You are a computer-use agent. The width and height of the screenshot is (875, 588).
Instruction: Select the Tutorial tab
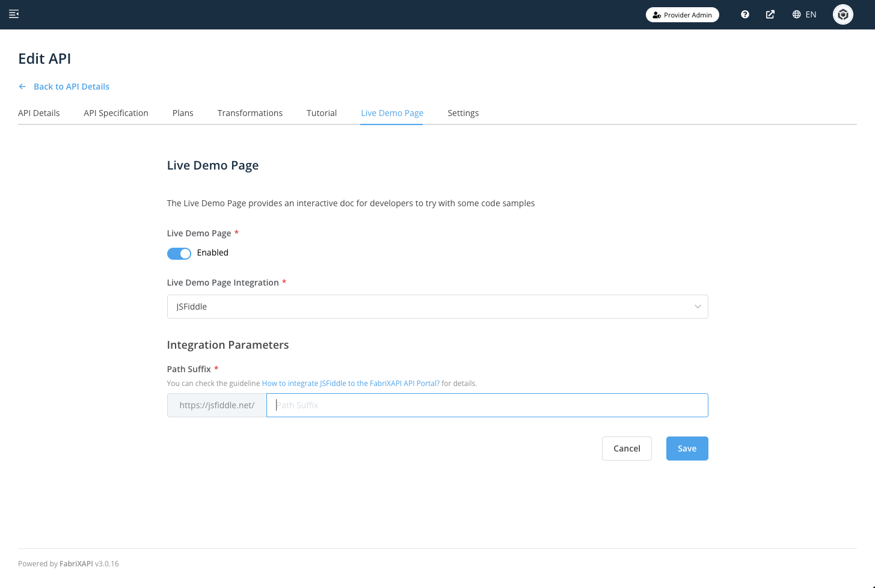click(x=322, y=113)
